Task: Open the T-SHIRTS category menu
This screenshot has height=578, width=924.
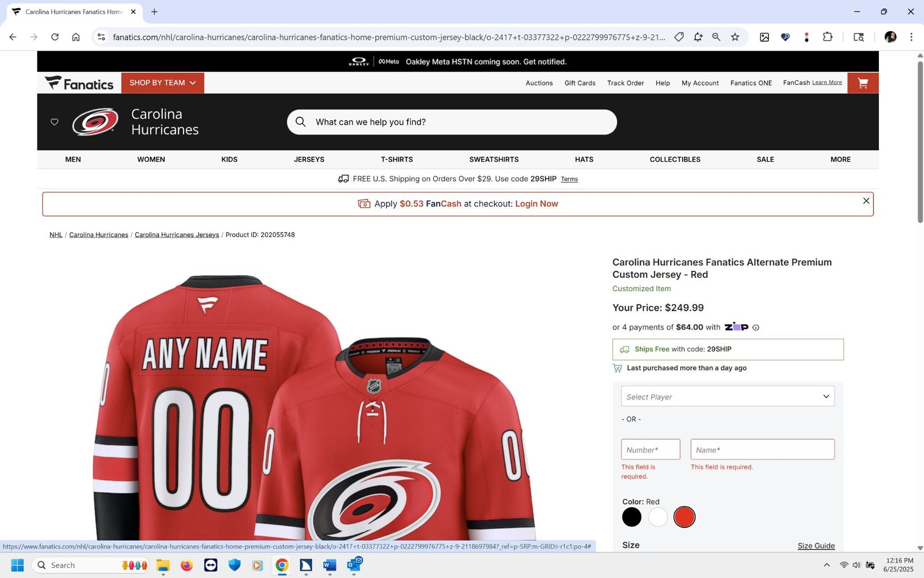Action: click(397, 160)
